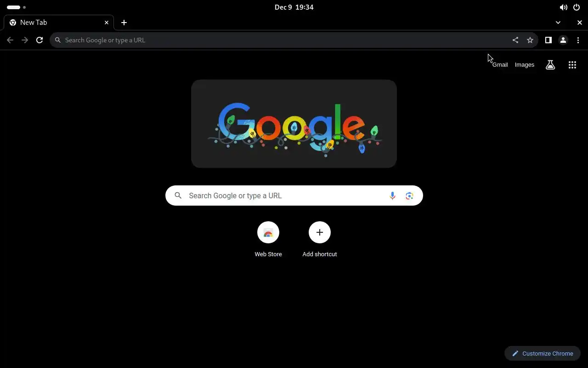This screenshot has width=588, height=368.
Task: Go forward using the forward arrow
Action: (x=25, y=40)
